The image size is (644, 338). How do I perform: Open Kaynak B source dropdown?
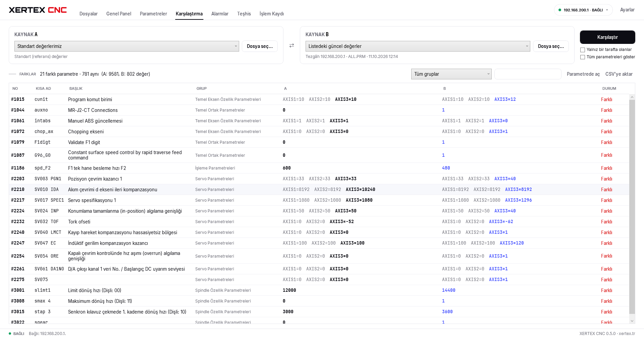point(418,46)
